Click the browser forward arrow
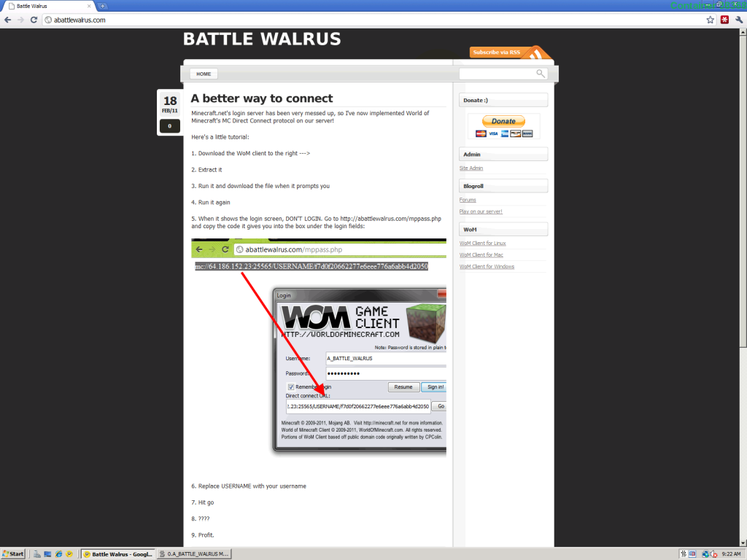The image size is (747, 560). (x=20, y=20)
